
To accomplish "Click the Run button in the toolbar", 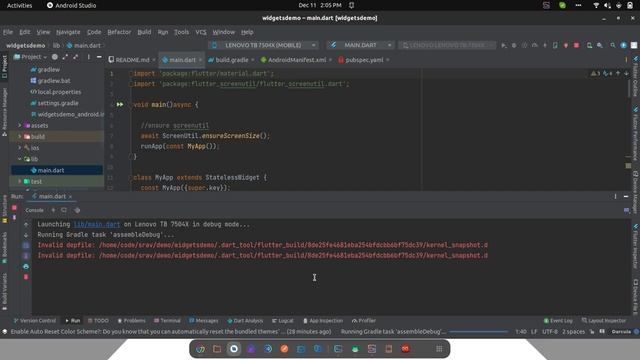I will pos(504,45).
